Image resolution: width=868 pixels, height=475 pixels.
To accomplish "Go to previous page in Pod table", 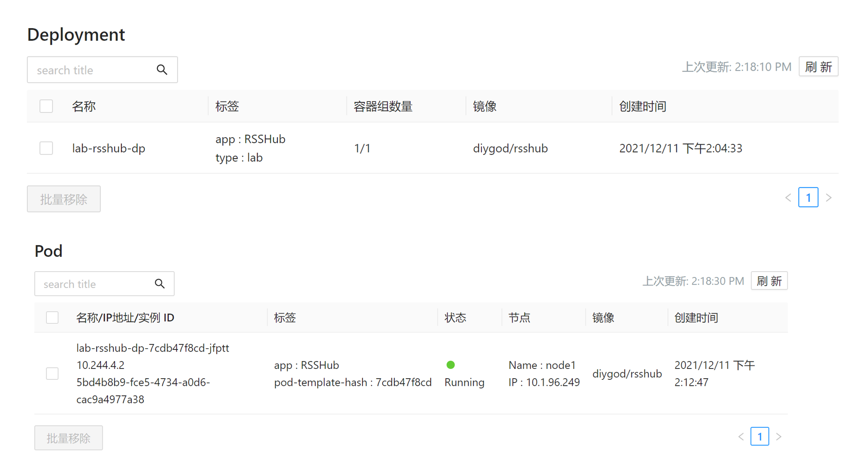I will click(741, 437).
